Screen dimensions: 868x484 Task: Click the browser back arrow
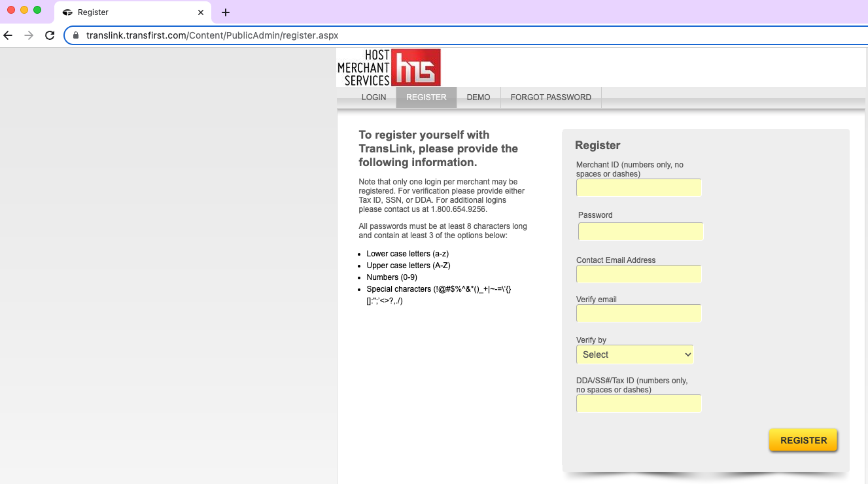(x=8, y=35)
